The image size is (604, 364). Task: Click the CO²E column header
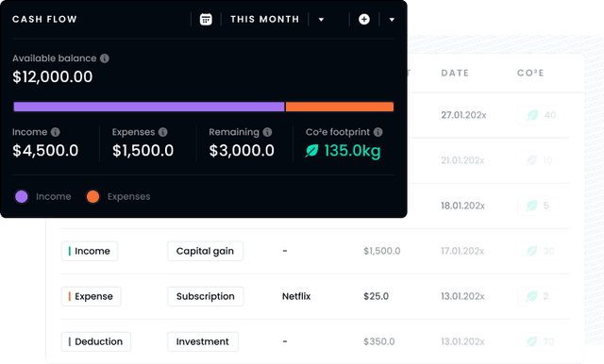(530, 74)
